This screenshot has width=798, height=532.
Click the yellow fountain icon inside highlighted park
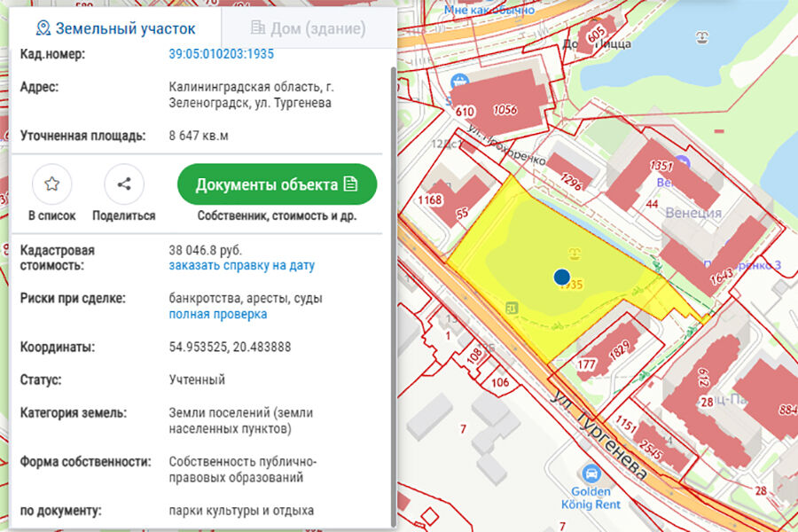point(575,254)
